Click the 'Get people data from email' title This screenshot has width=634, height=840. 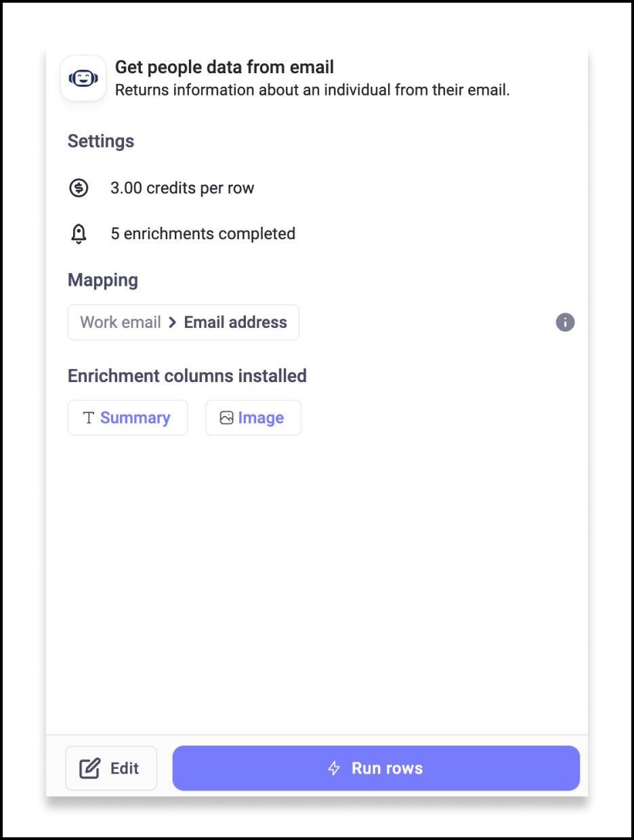coord(224,67)
